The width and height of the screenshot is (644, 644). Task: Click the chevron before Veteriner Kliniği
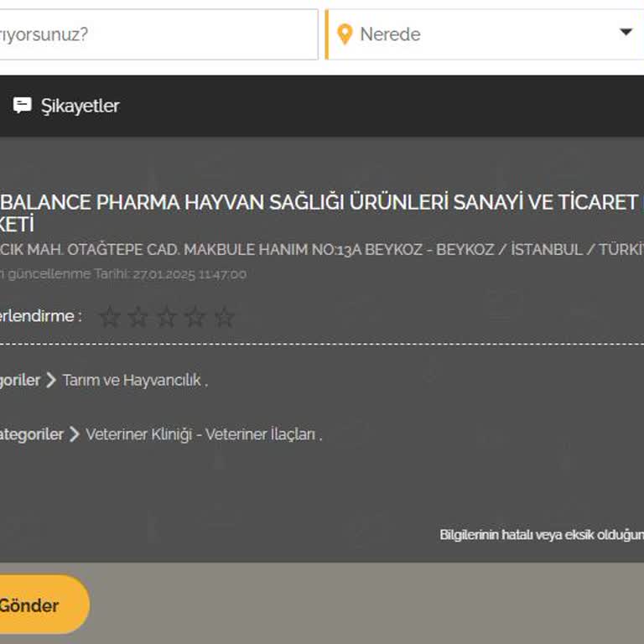75,434
